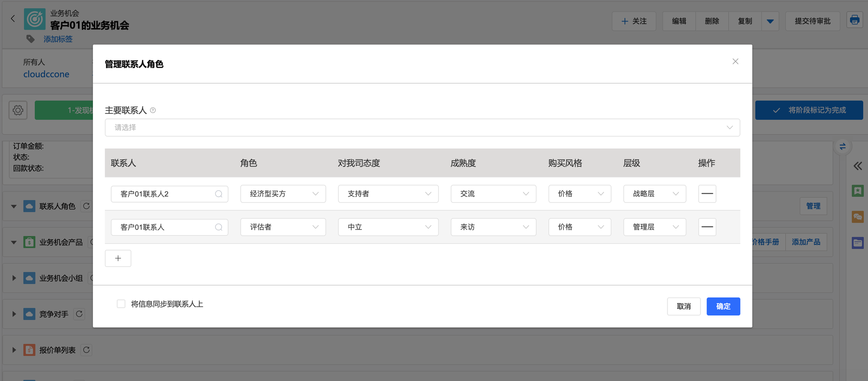
Task: Refresh the 竞争对手 related list
Action: (79, 314)
